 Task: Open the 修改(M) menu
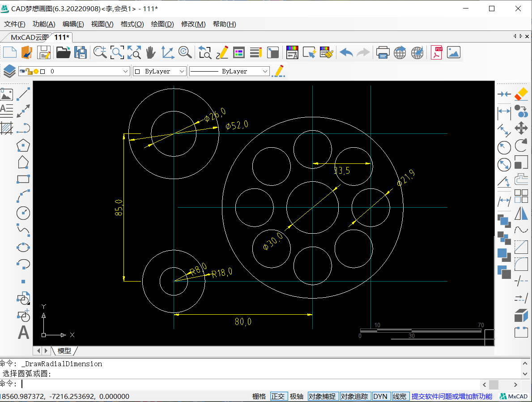point(193,24)
